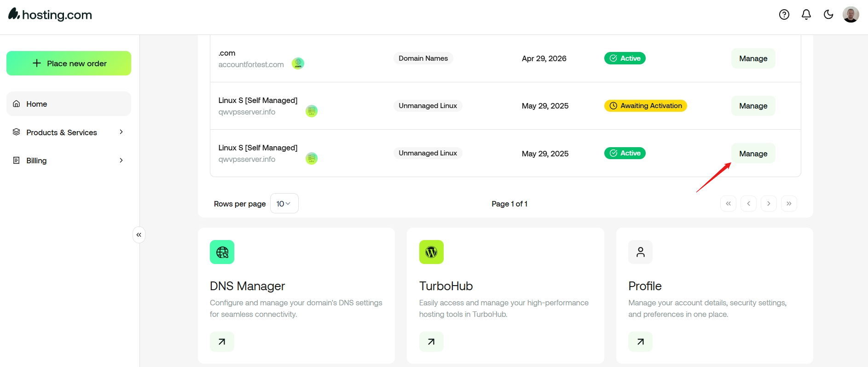Open the user profile avatar
Image resolution: width=868 pixels, height=367 pixels.
pyautogui.click(x=850, y=15)
